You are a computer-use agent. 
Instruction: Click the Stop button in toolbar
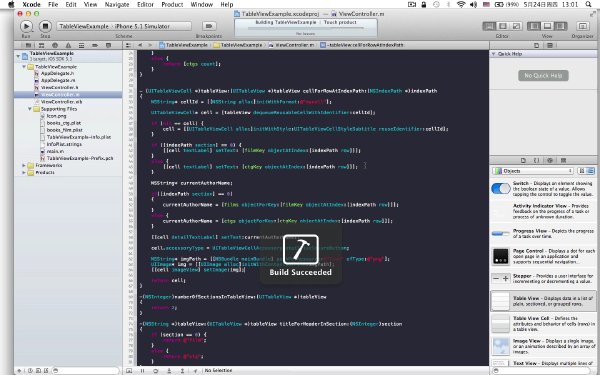pos(45,26)
